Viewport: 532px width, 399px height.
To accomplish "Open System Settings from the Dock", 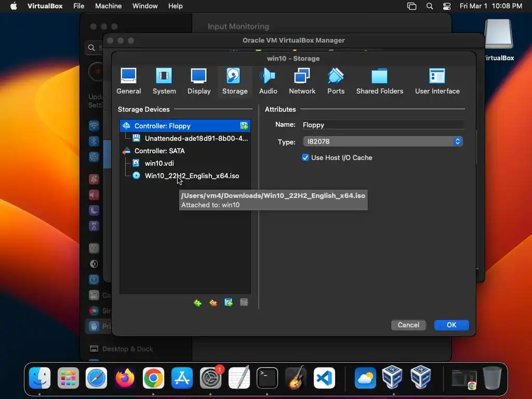I will pyautogui.click(x=210, y=378).
